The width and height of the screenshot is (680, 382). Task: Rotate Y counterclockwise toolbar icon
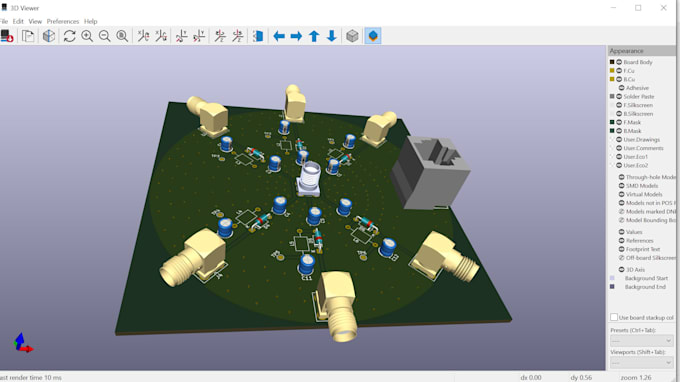[x=199, y=36]
